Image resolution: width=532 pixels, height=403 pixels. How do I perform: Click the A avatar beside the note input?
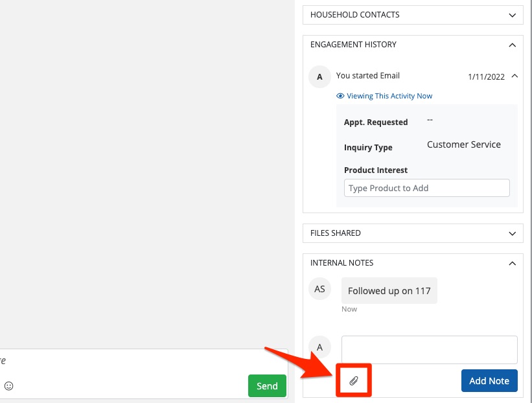pos(319,346)
